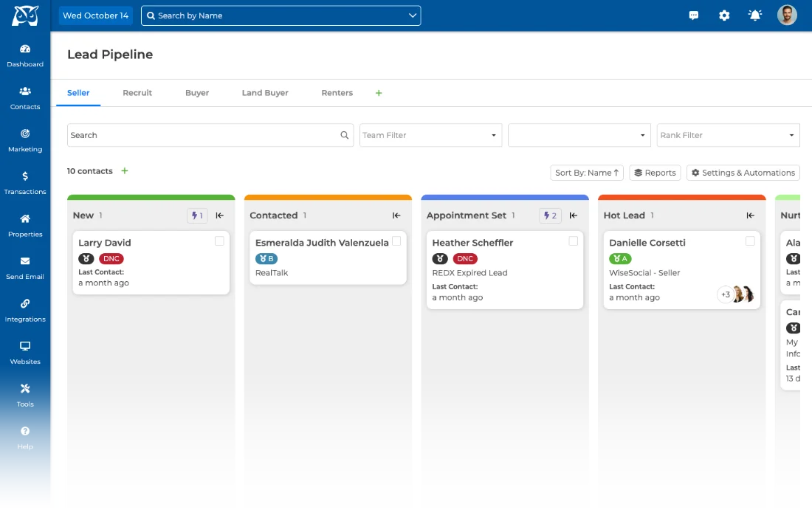The image size is (812, 518).
Task: Click the Lead Pipeline heading
Action: tap(110, 55)
